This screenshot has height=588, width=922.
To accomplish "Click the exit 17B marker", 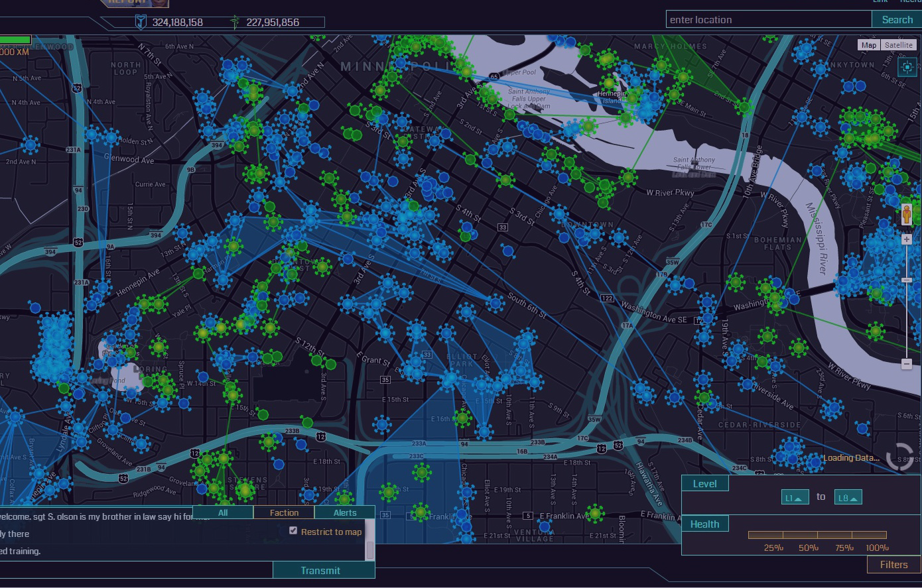I will pos(662,274).
